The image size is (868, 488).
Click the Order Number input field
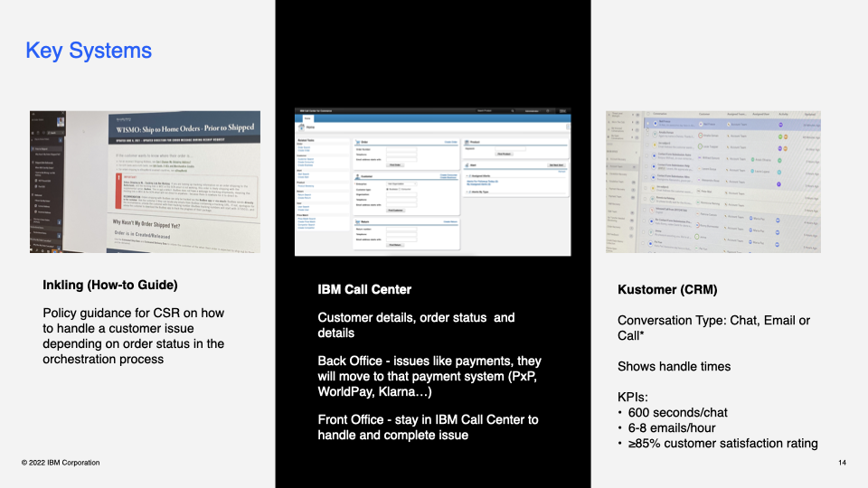tap(401, 149)
